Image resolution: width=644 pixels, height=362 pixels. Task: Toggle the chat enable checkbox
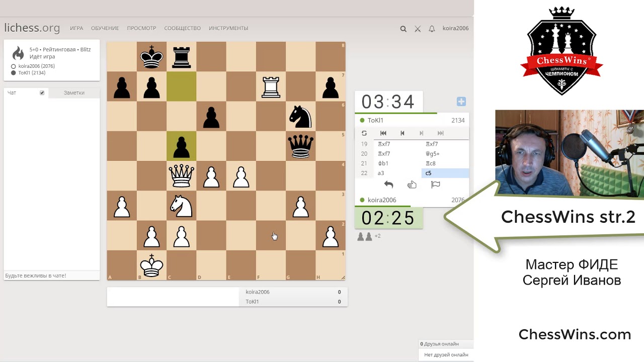pos(42,93)
